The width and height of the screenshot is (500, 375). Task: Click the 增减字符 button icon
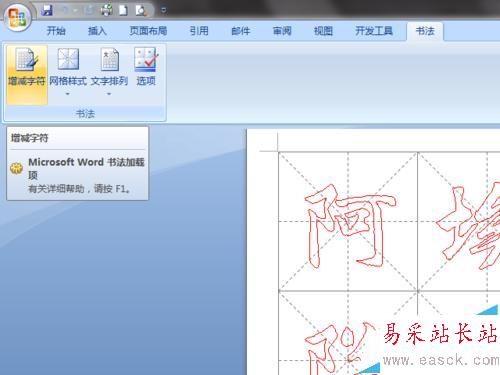pyautogui.click(x=27, y=60)
